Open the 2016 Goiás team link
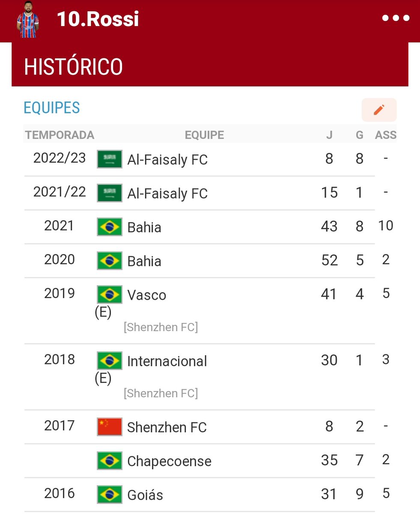Screen dimensions: 420x514 coord(145,495)
